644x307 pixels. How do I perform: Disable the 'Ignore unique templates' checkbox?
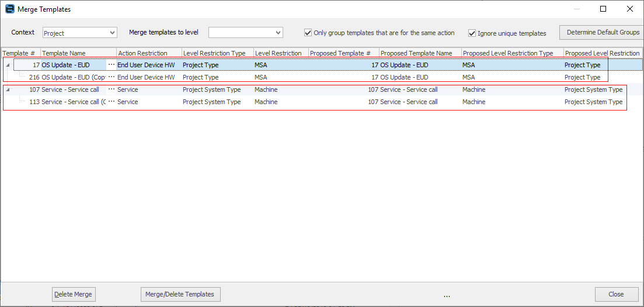coord(472,33)
